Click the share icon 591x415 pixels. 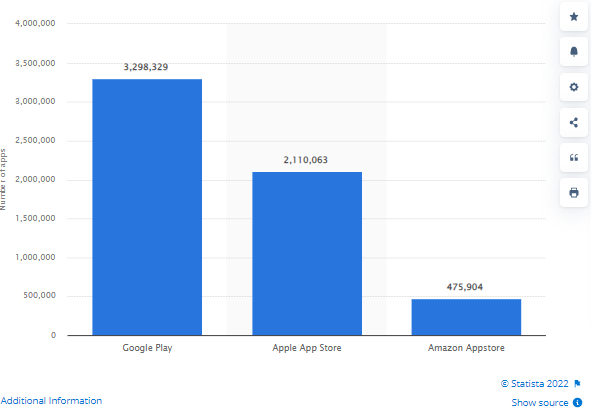click(x=574, y=123)
